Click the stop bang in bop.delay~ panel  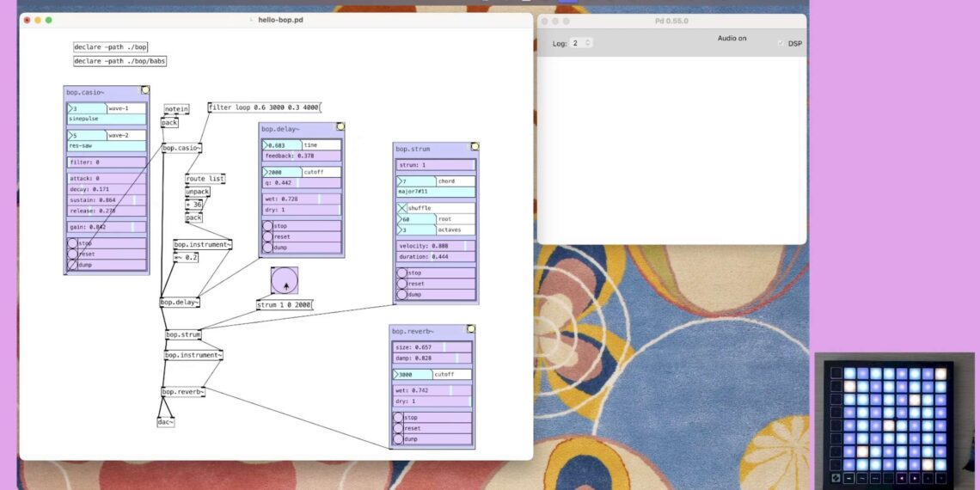(267, 226)
